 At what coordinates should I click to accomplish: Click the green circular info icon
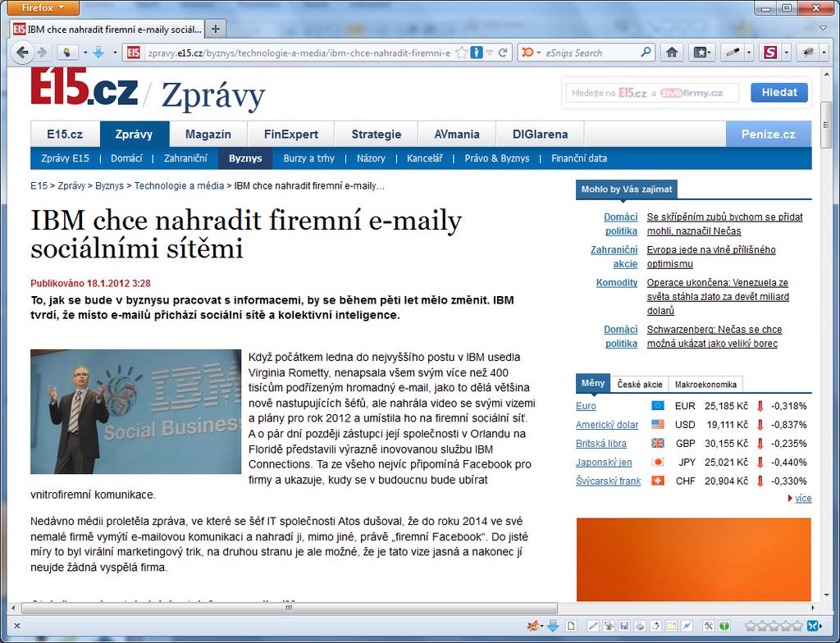pos(724,625)
